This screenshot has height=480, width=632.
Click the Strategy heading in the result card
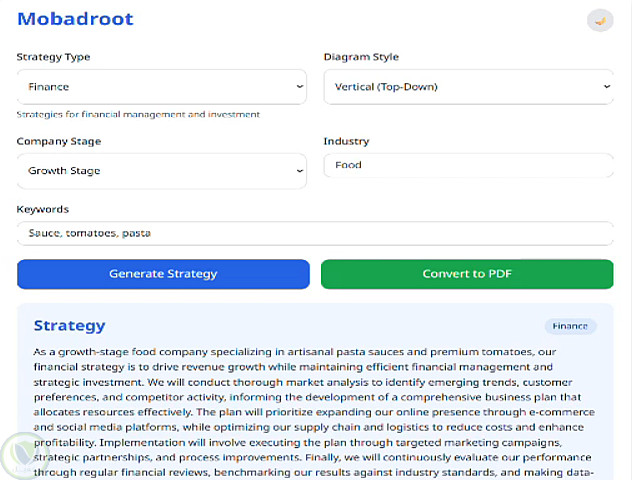[69, 326]
